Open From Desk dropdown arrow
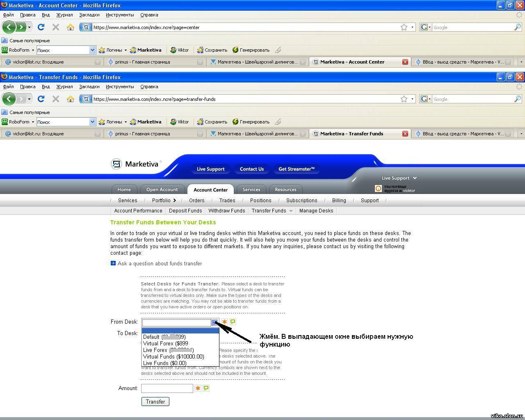Screen dimensions: 525x420 point(215,322)
